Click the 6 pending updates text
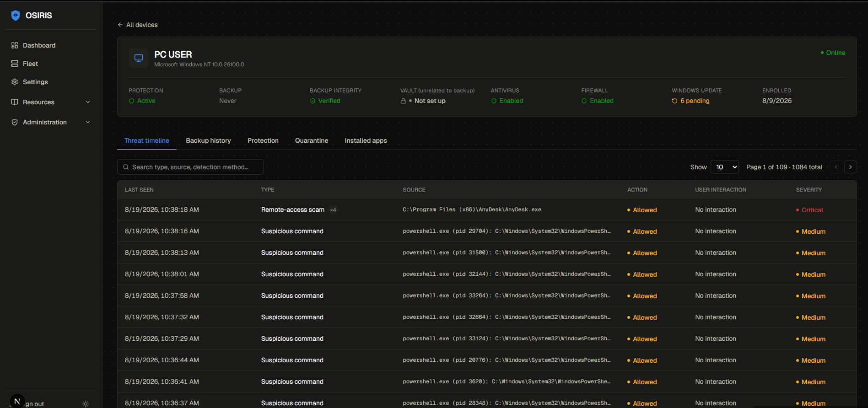Image resolution: width=868 pixels, height=408 pixels. (695, 101)
